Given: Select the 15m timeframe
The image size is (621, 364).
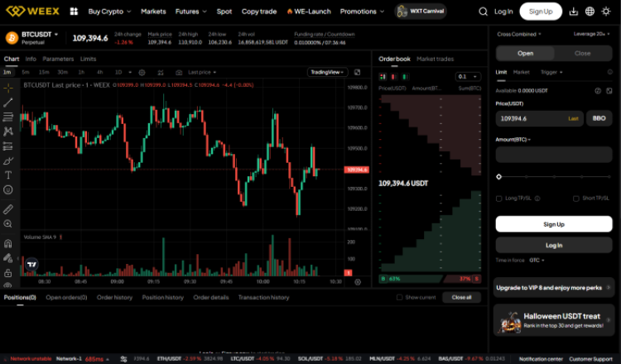Looking at the screenshot, I should (44, 73).
